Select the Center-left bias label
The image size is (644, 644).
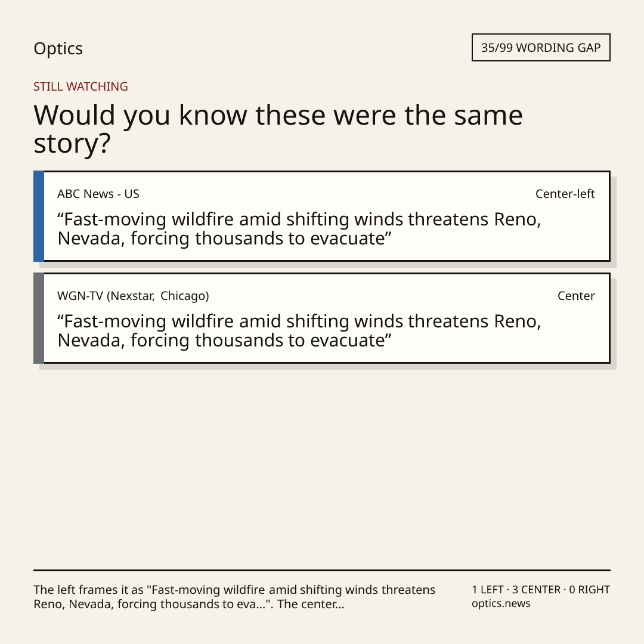pyautogui.click(x=565, y=194)
